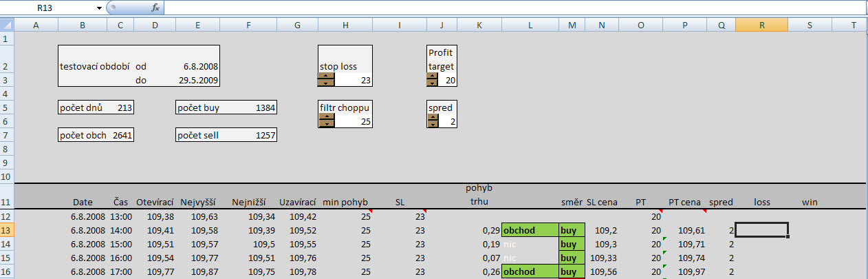Decrease filtr choppu with spinner down arrow
Image resolution: width=868 pixels, height=279 pixels.
pyautogui.click(x=327, y=124)
